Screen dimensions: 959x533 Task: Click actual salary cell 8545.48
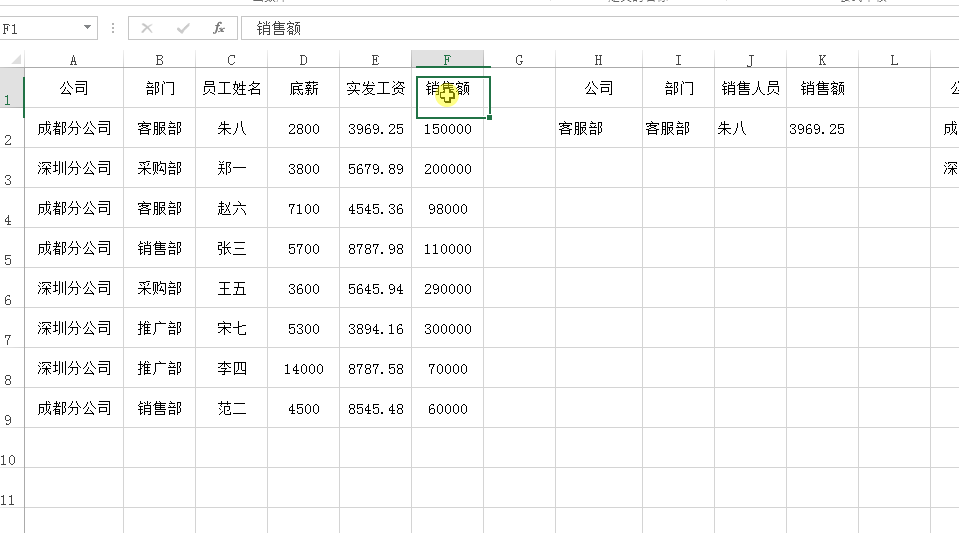tap(376, 409)
